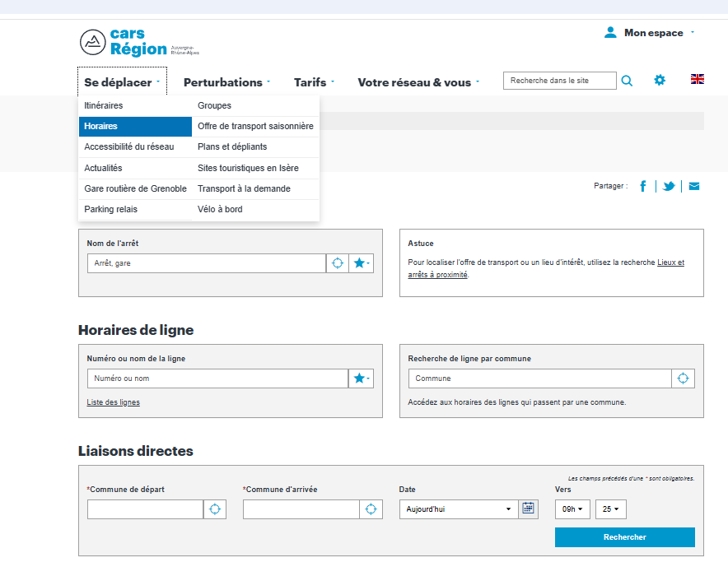Image resolution: width=728 pixels, height=562 pixels.
Task: Open the 25 minutes dropdown
Action: tap(611, 509)
